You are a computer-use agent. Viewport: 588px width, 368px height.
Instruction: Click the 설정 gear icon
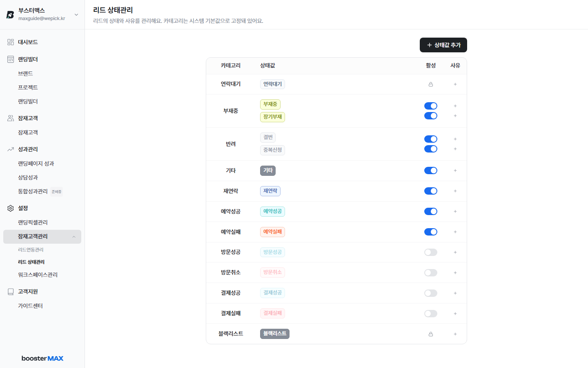[11, 208]
